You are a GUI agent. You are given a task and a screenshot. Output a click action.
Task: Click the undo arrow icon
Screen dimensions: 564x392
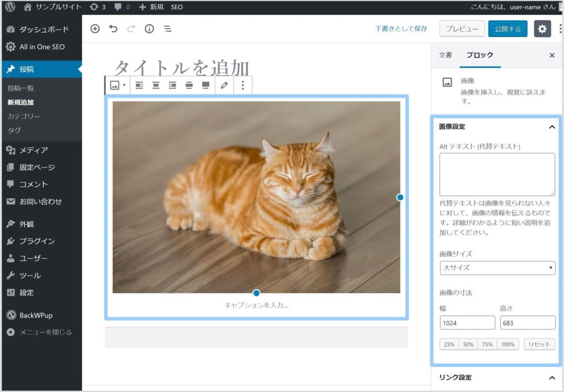(113, 29)
